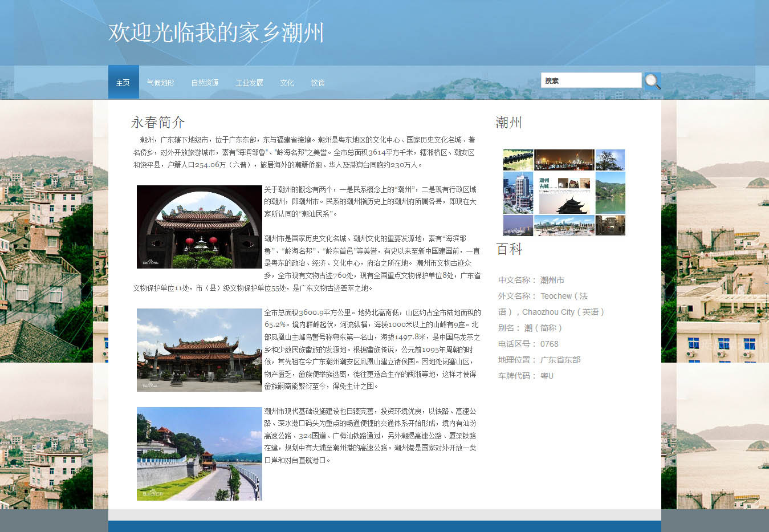Select the 工业发展 menu item
The height and width of the screenshot is (532, 769).
250,83
